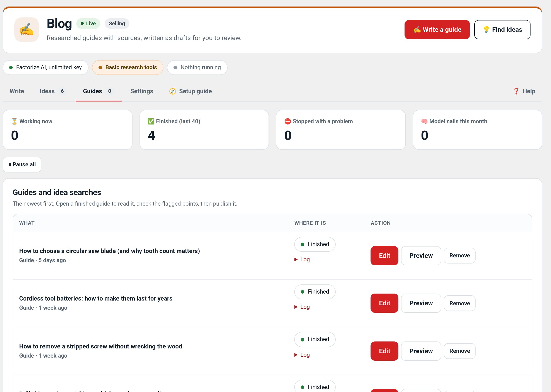This screenshot has height=392, width=551.
Task: Open the Write tab
Action: (x=17, y=91)
